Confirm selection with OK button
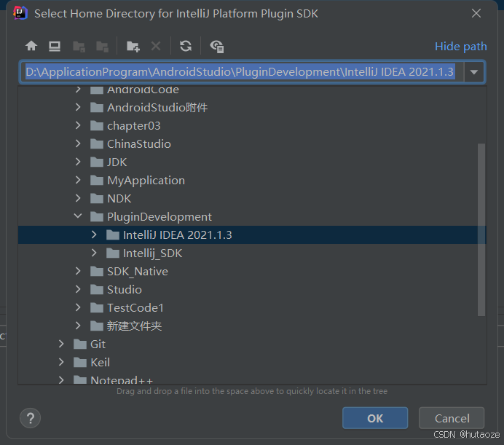 click(375, 418)
